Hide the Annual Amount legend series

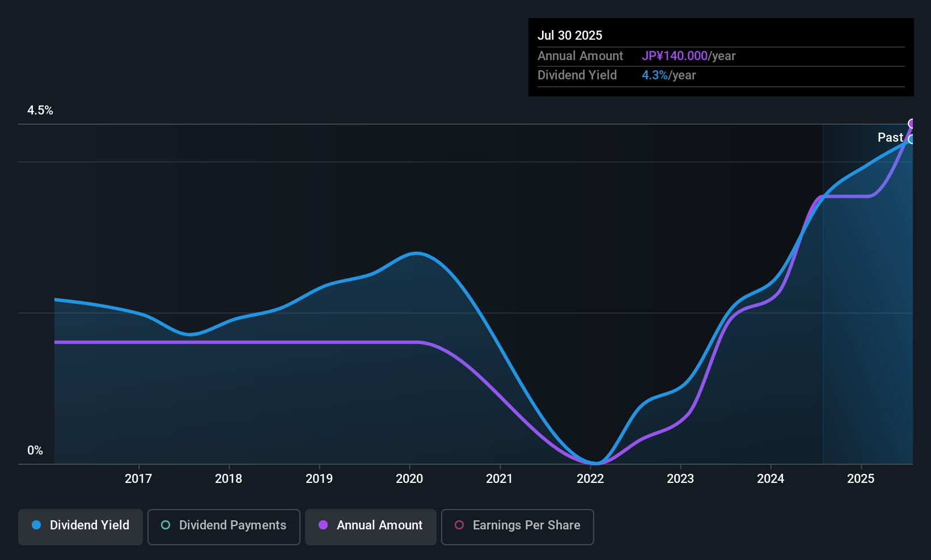click(371, 526)
